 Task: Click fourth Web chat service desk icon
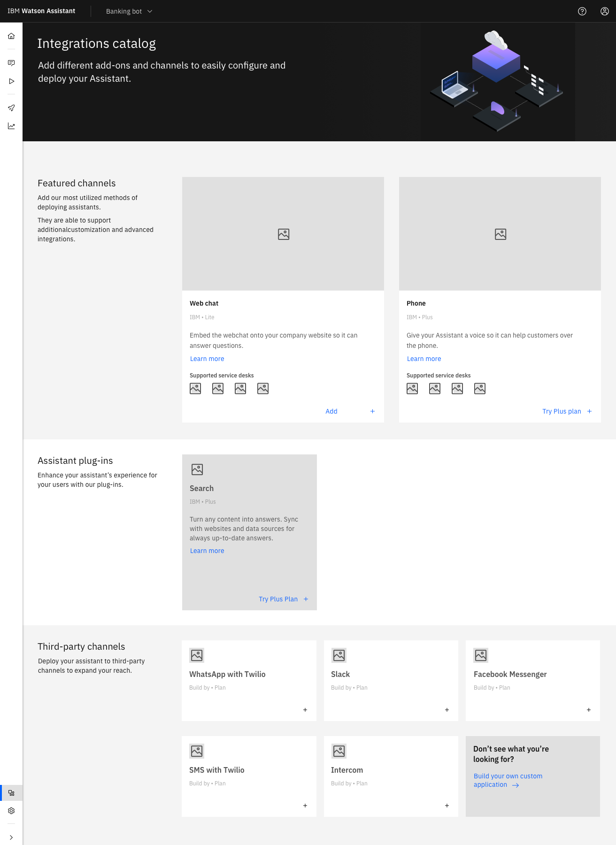[x=263, y=389]
